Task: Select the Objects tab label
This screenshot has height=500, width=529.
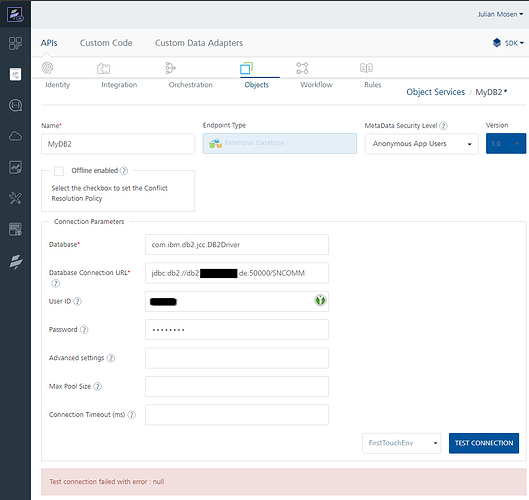Action: pyautogui.click(x=256, y=85)
